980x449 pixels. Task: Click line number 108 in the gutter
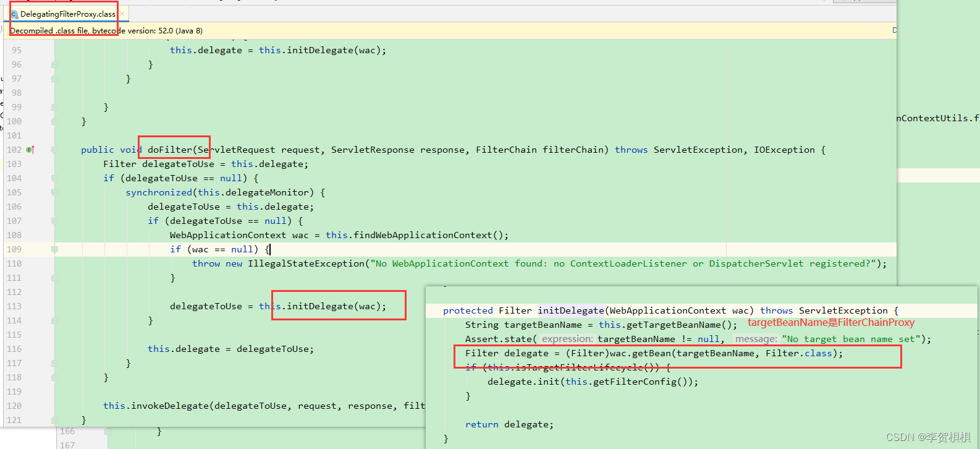pyautogui.click(x=14, y=235)
